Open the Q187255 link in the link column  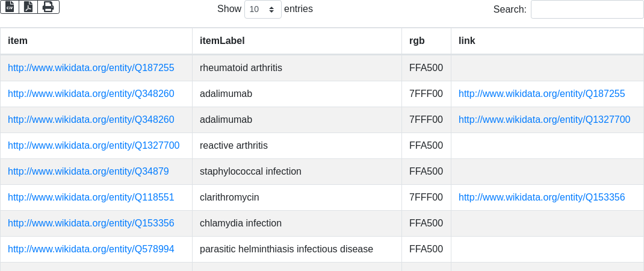pos(542,94)
